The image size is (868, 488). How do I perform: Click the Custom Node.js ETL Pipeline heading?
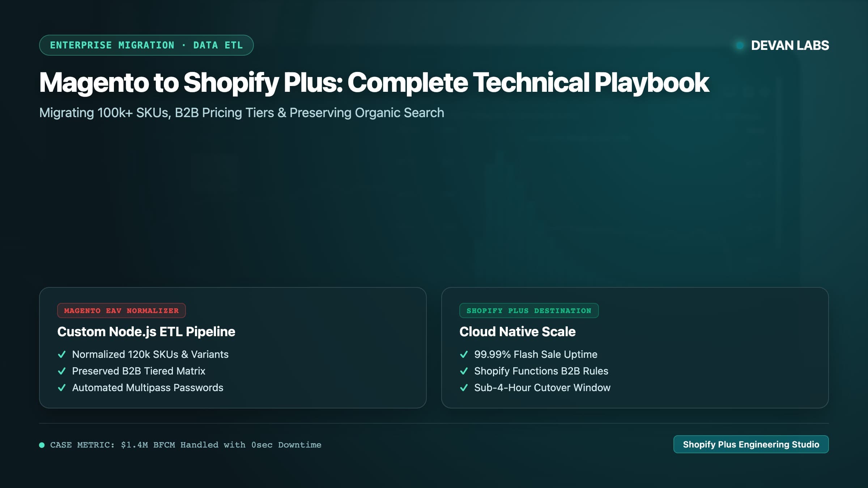[146, 331]
